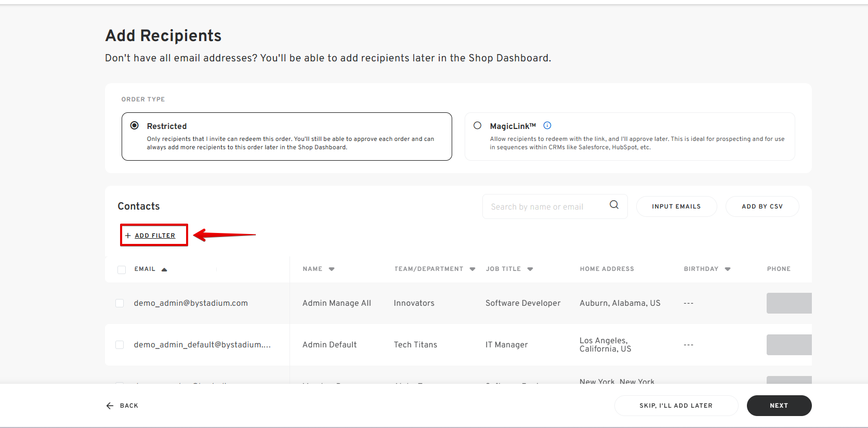Check the demo_admin_default row checkbox
The height and width of the screenshot is (428, 868).
coord(120,345)
